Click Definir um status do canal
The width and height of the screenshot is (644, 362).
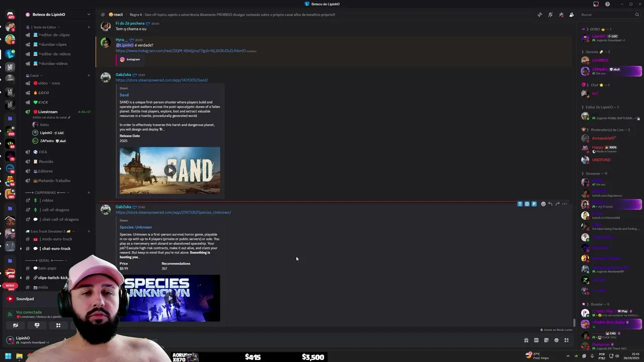click(x=50, y=118)
